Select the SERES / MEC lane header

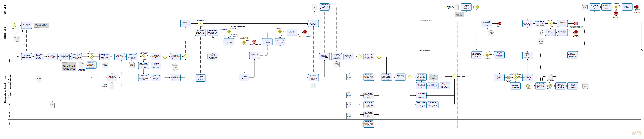(5, 33)
